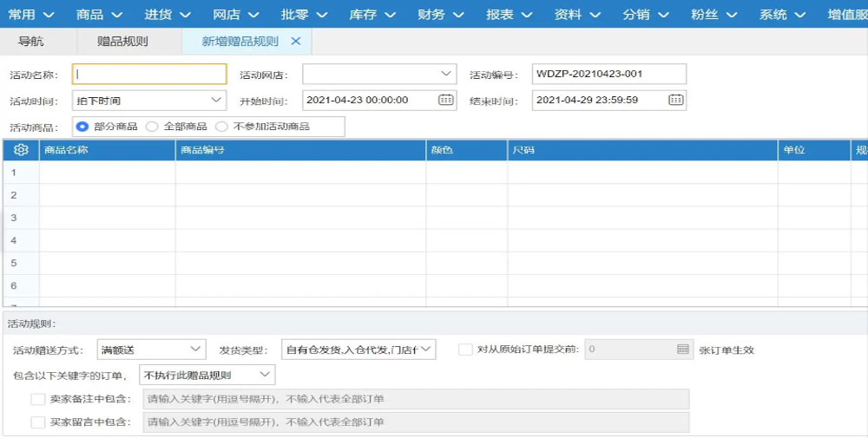Click the order count stepper icon
Screen dimensions: 868x438
click(x=682, y=350)
